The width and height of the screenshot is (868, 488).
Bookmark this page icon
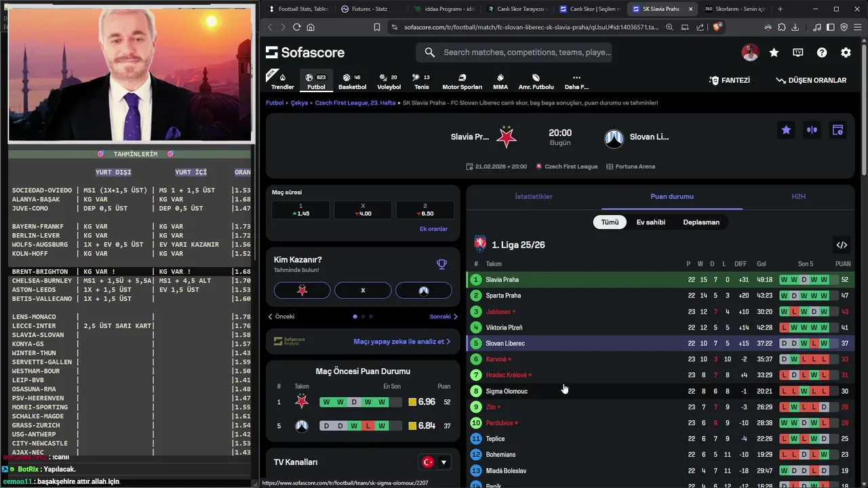pos(377,27)
